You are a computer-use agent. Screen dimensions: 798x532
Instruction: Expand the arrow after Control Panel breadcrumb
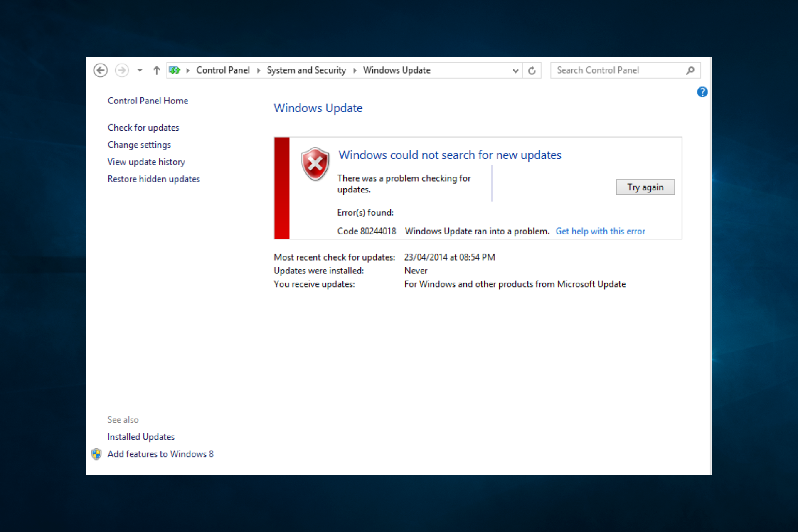tap(259, 71)
